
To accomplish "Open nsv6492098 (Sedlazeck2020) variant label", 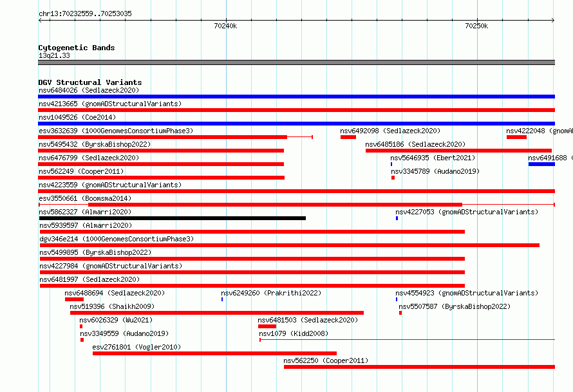I will (390, 131).
